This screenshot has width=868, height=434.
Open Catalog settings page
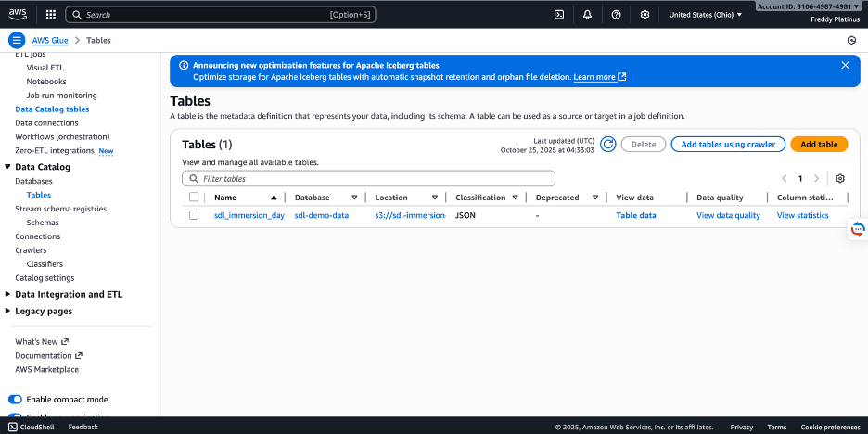point(45,278)
